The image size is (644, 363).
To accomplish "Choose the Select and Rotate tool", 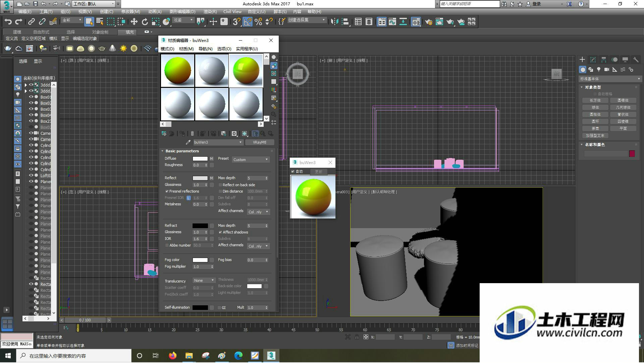I will [x=145, y=22].
